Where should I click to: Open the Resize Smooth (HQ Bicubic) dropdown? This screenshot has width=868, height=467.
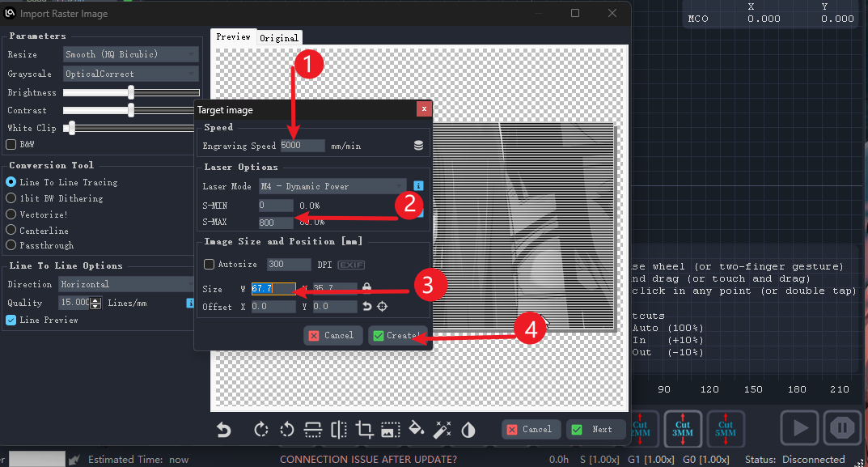click(x=130, y=54)
